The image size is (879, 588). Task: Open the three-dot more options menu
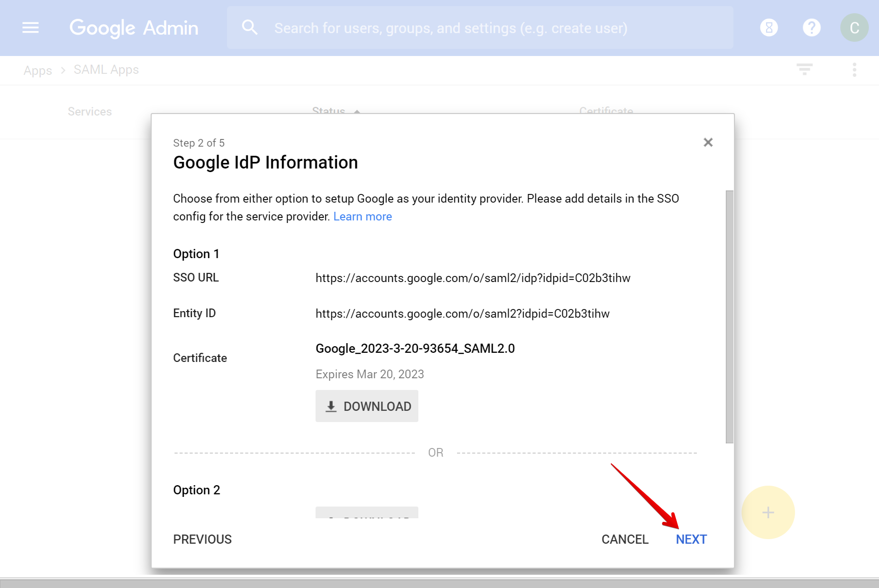(855, 70)
